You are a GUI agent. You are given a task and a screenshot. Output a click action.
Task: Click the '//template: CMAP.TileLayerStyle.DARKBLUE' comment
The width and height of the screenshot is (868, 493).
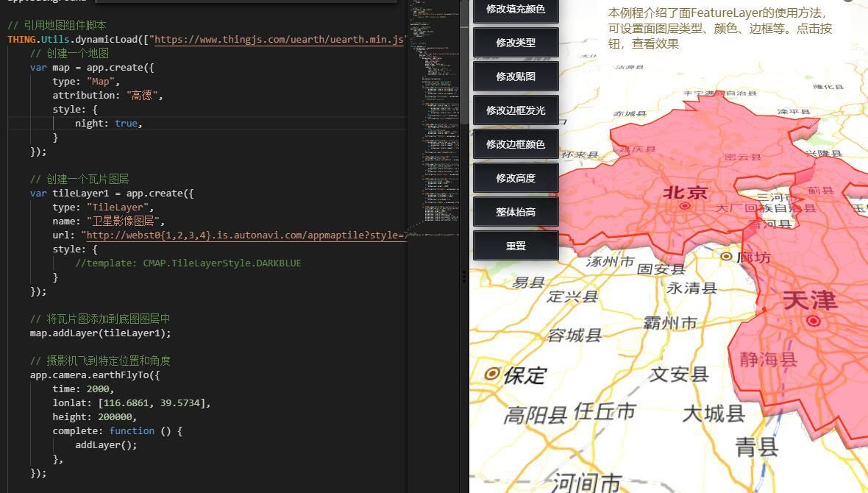(188, 263)
